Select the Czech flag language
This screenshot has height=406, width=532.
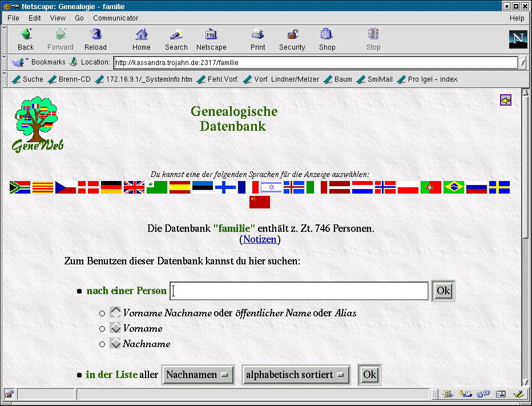click(x=66, y=187)
